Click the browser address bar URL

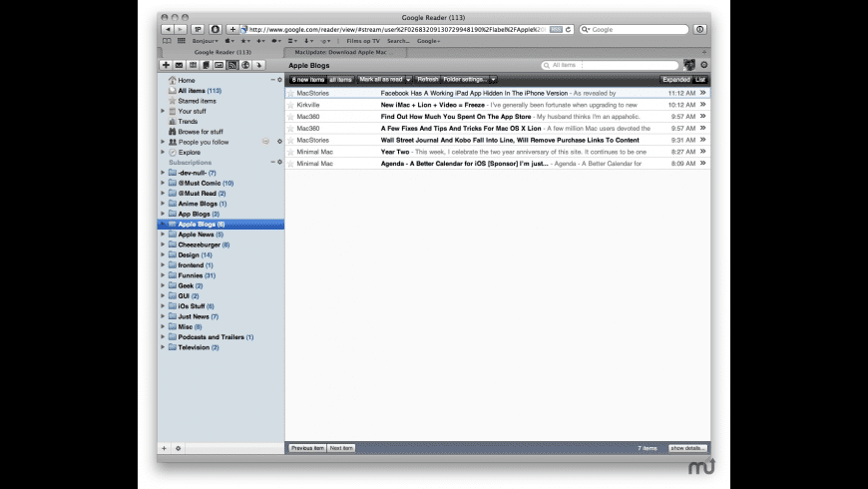click(x=396, y=29)
